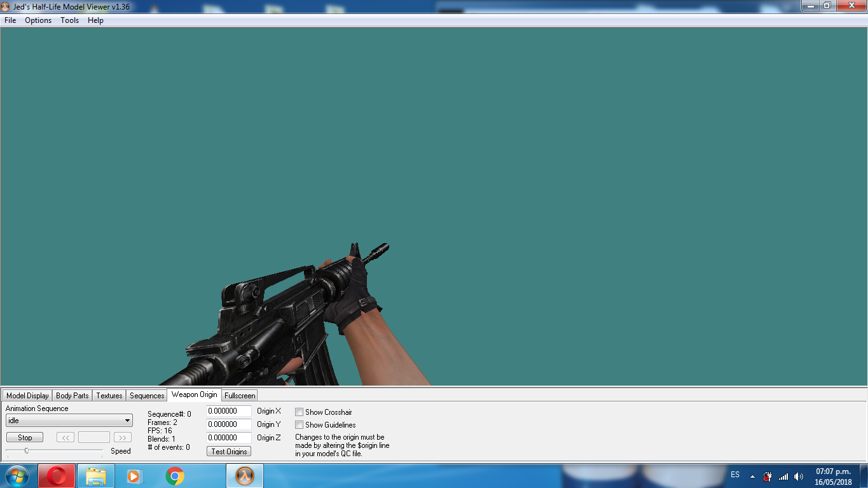The width and height of the screenshot is (868, 488).
Task: Open the taskbar clock and date
Action: coord(833,477)
